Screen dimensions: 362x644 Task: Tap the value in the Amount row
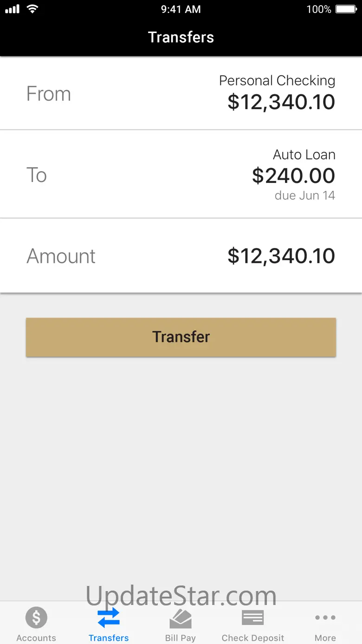point(281,256)
